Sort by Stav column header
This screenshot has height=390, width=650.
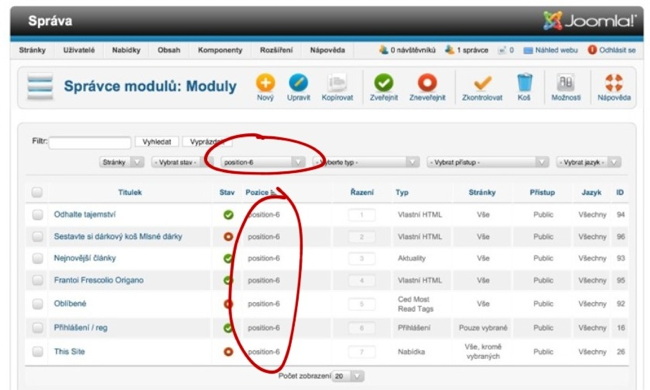pyautogui.click(x=227, y=192)
